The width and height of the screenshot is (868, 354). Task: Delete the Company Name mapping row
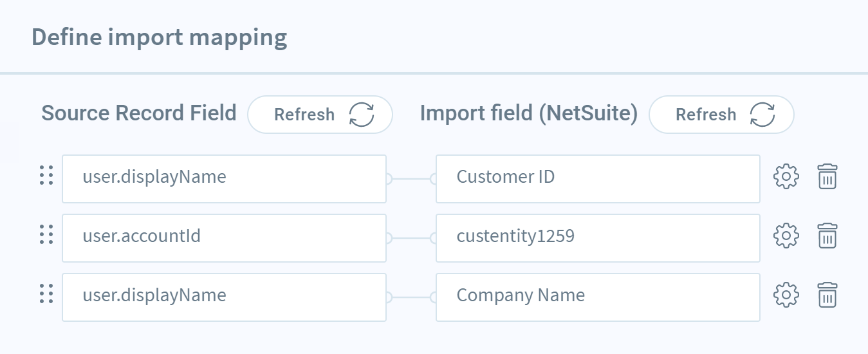coord(827,295)
